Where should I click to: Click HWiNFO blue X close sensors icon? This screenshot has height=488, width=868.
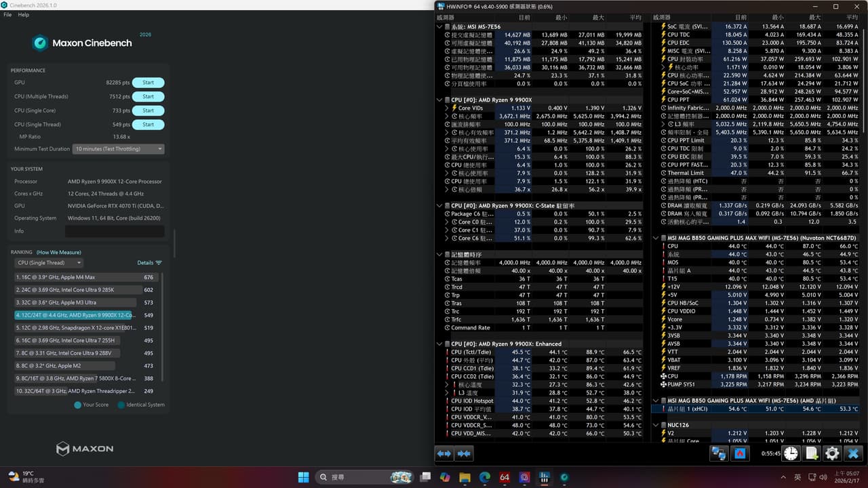(854, 453)
